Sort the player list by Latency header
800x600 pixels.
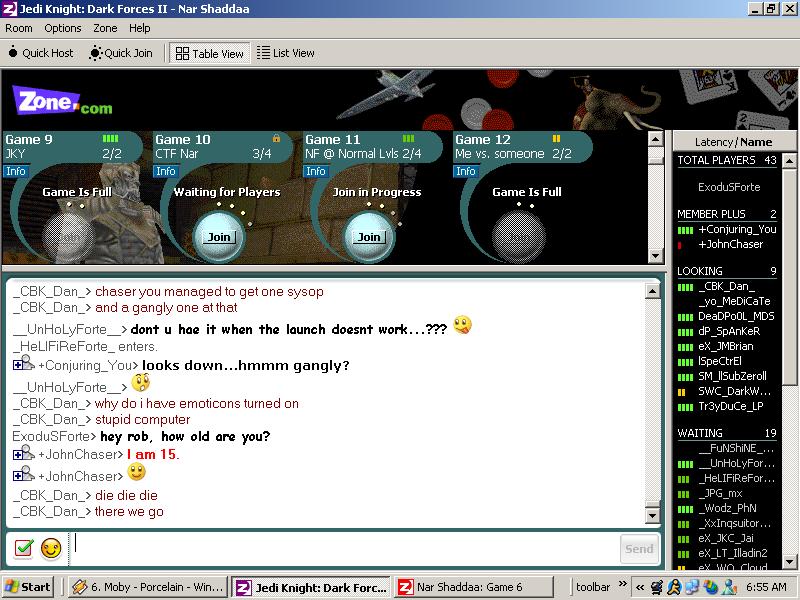click(714, 142)
